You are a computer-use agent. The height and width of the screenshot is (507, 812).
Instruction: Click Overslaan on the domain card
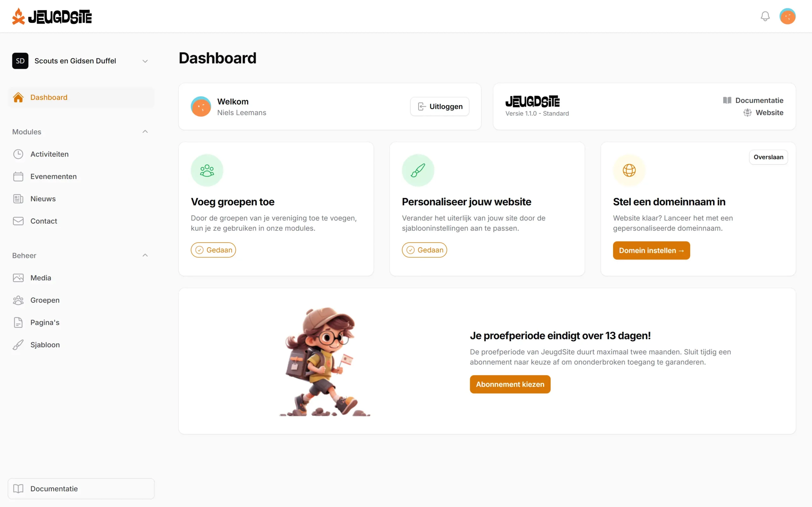[x=768, y=157]
